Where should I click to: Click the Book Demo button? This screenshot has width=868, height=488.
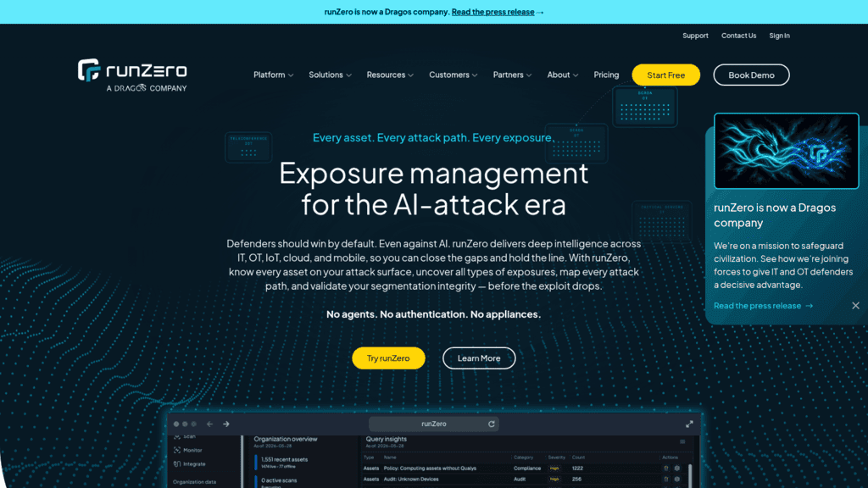tap(751, 75)
